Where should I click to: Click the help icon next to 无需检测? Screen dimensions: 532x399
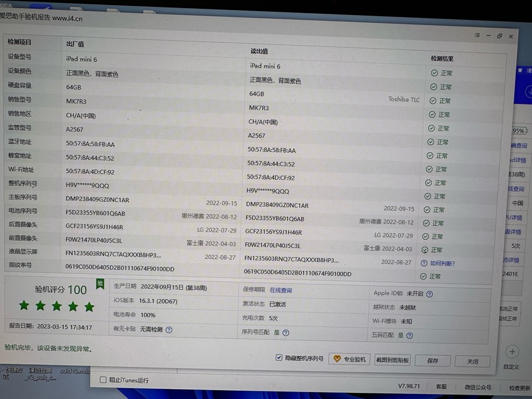pyautogui.click(x=168, y=330)
